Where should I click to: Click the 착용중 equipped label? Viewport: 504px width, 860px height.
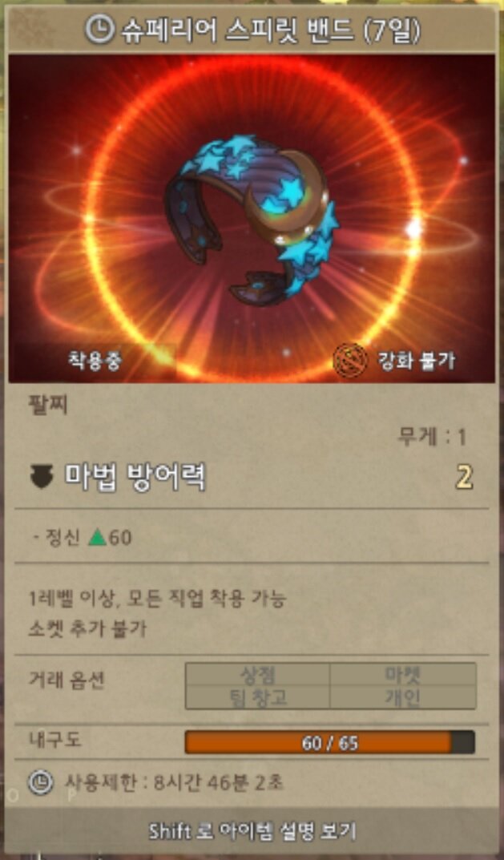click(x=95, y=361)
